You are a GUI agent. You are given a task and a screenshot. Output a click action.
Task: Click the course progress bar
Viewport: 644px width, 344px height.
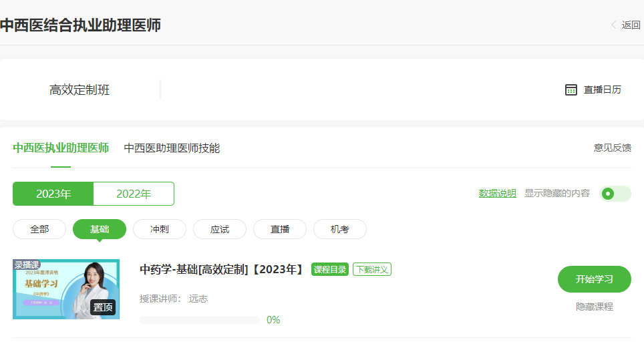click(199, 320)
